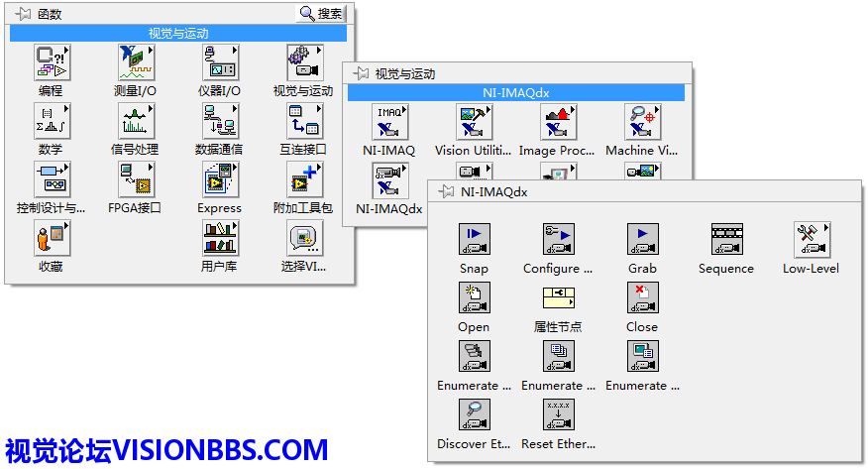
Task: Pin the 函数 palette with thumbtack
Action: coord(23,13)
